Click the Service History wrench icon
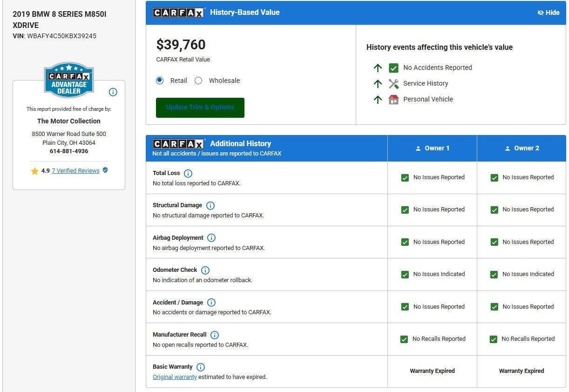This screenshot has height=392, width=569. tap(393, 84)
